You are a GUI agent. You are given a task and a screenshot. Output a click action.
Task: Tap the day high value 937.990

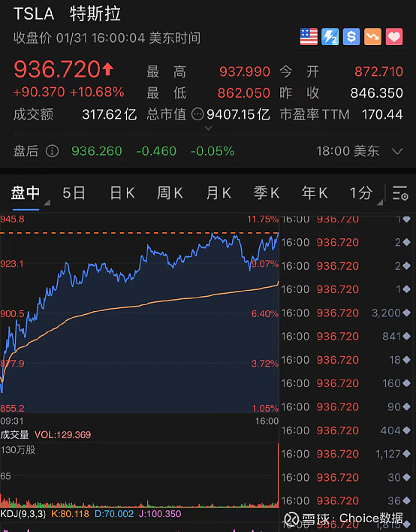coord(245,71)
